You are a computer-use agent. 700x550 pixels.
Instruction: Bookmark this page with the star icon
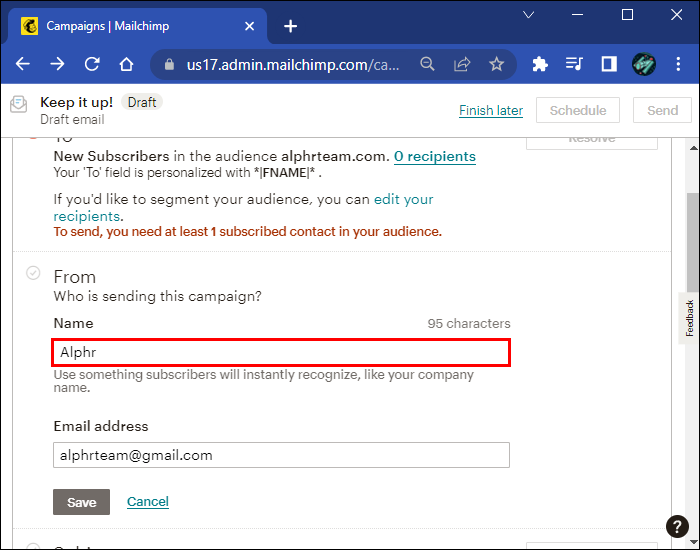496,64
